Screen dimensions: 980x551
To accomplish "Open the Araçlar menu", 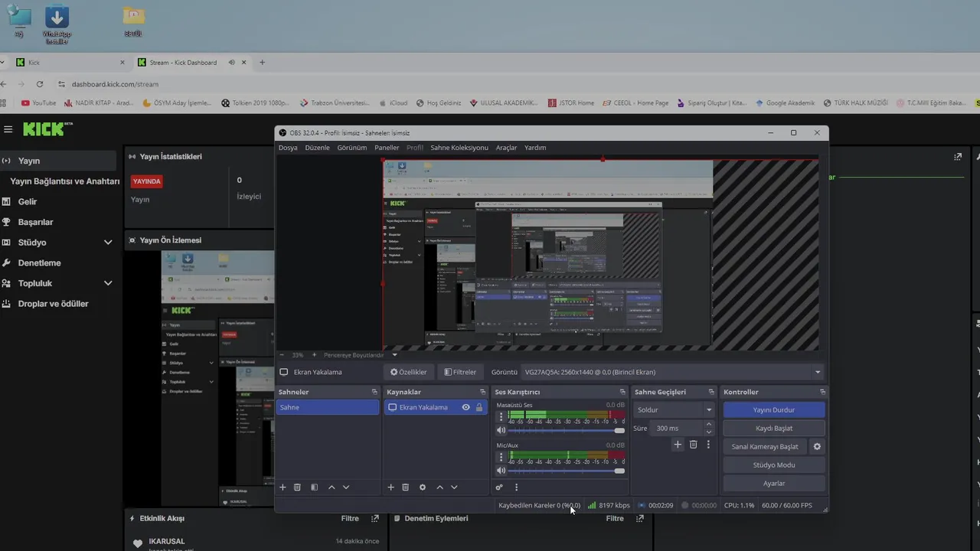I will point(506,148).
